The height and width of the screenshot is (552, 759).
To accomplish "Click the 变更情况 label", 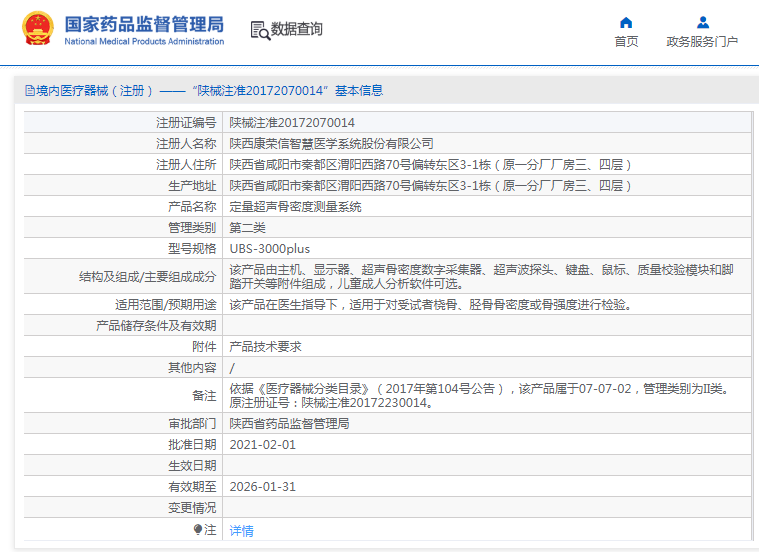I will point(192,508).
